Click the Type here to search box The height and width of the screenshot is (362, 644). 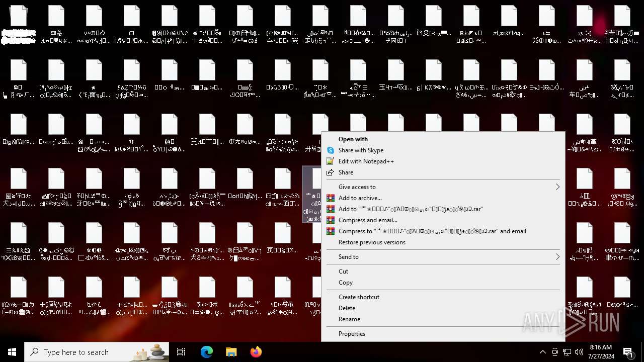96,352
